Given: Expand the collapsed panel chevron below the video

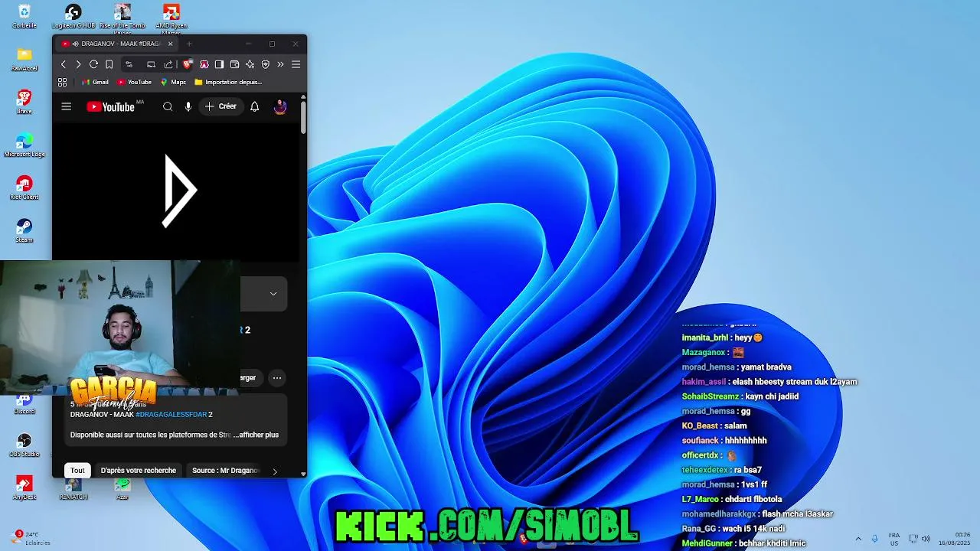Looking at the screenshot, I should point(273,294).
